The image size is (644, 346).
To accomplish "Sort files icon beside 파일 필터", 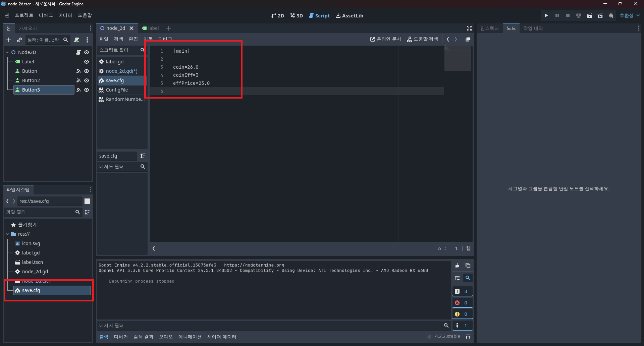I will [x=87, y=212].
